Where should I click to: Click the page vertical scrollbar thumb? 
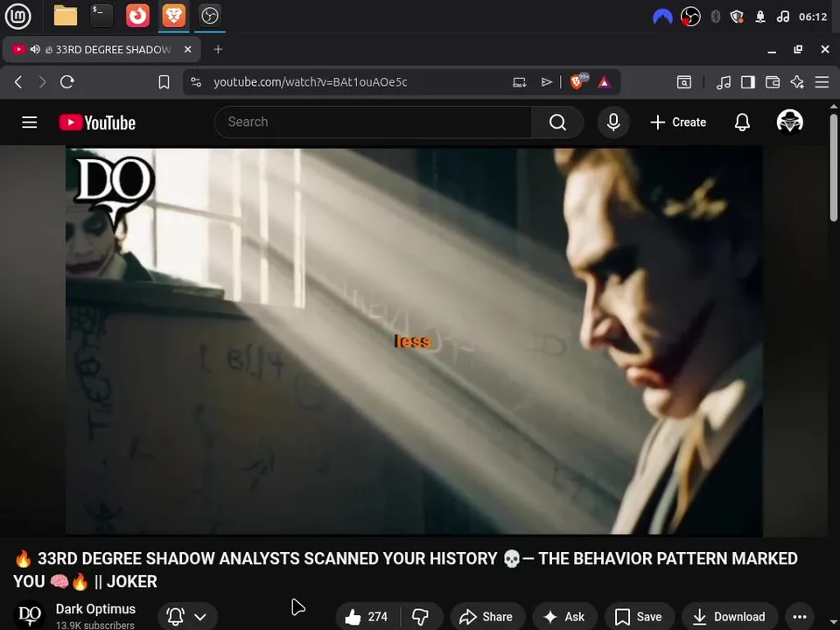pyautogui.click(x=834, y=166)
